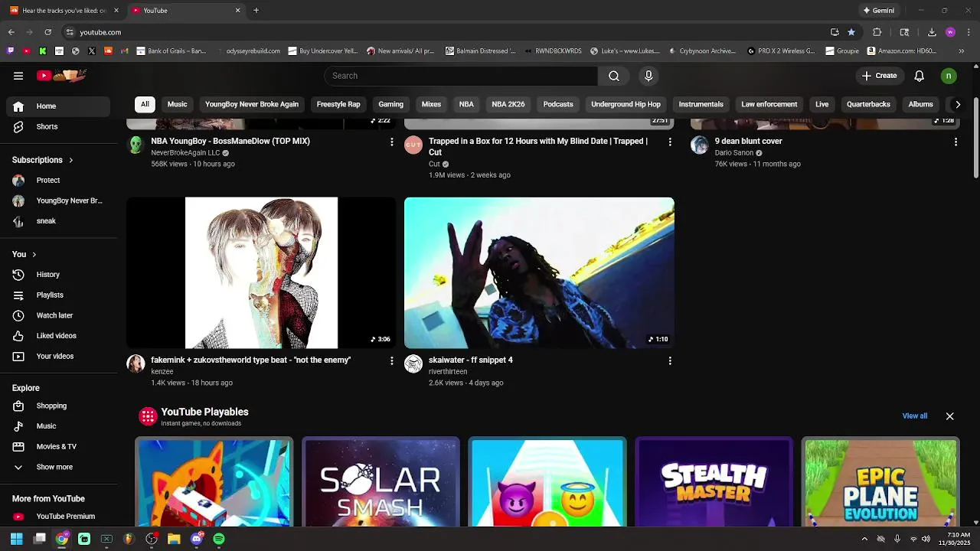Select the Music filter chip
The height and width of the screenshot is (551, 980).
pyautogui.click(x=178, y=105)
